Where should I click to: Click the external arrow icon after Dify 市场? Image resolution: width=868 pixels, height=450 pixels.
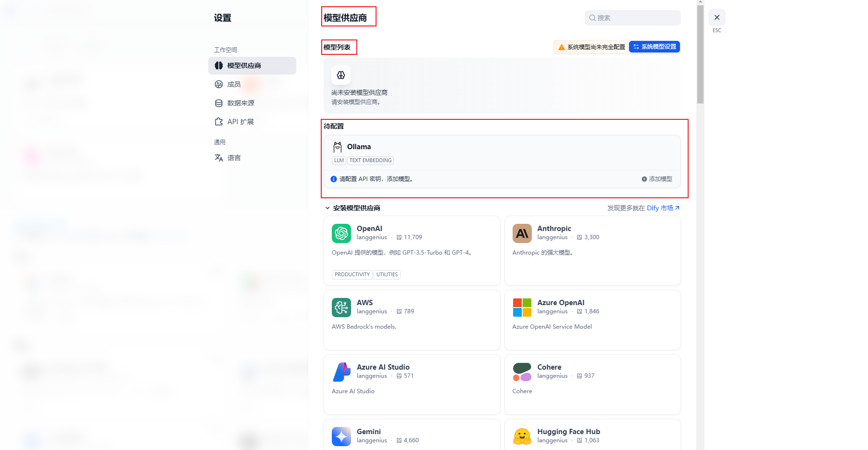pyautogui.click(x=677, y=208)
